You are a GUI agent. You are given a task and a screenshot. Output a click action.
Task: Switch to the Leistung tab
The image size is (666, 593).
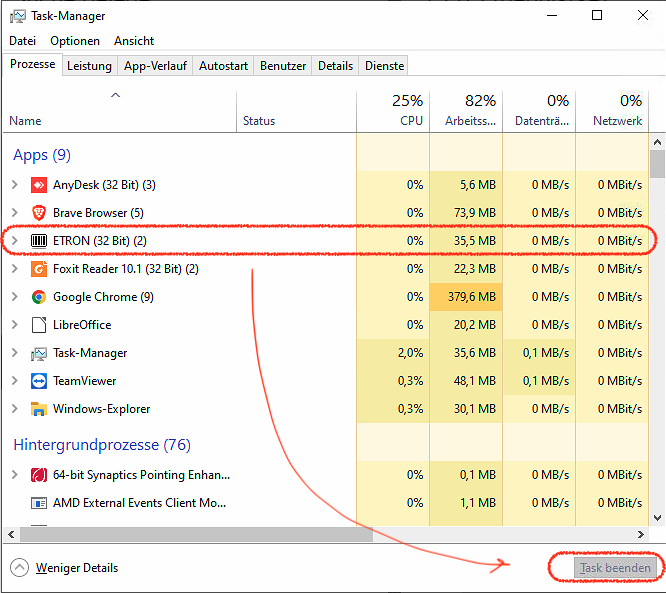[x=90, y=66]
